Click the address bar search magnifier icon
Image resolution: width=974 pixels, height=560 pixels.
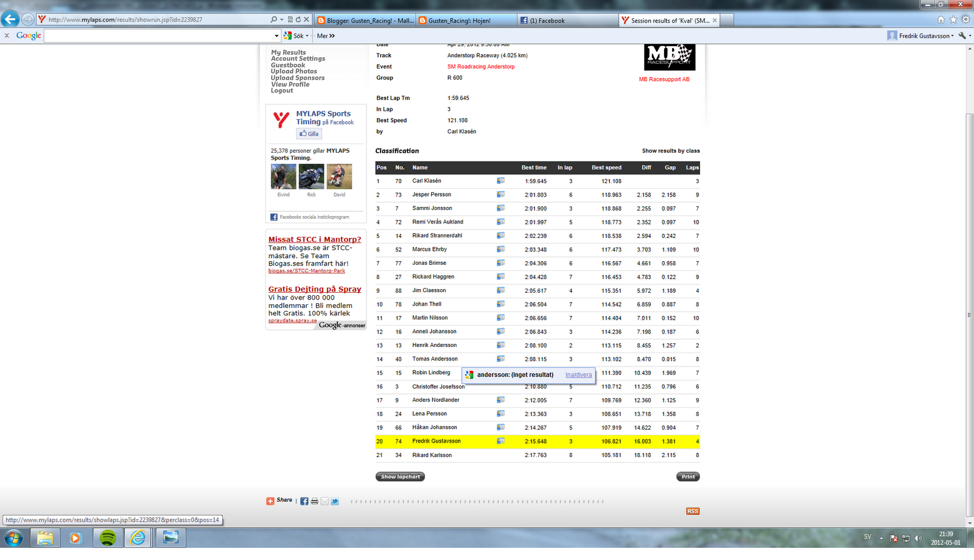pos(274,19)
